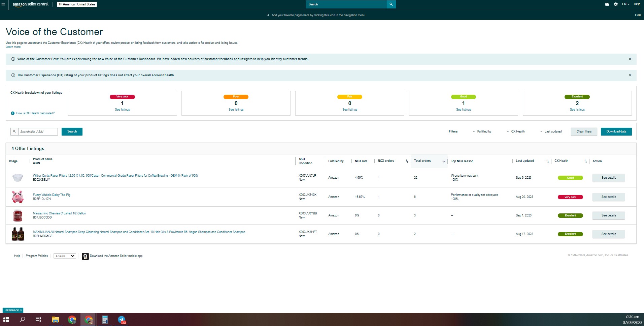Screen dimensions: 644x326
Task: Open MAXIMILIAN All Natural Shampoo product link
Action: click(139, 232)
